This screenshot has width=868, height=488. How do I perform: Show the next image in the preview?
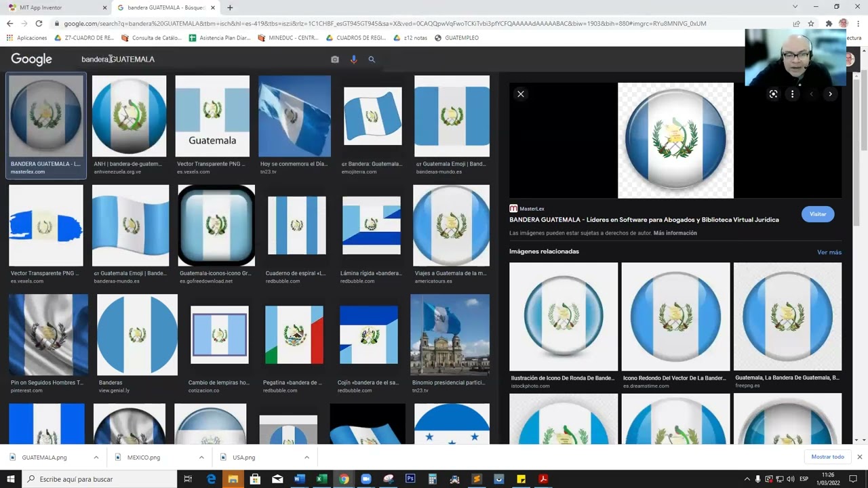[830, 94]
